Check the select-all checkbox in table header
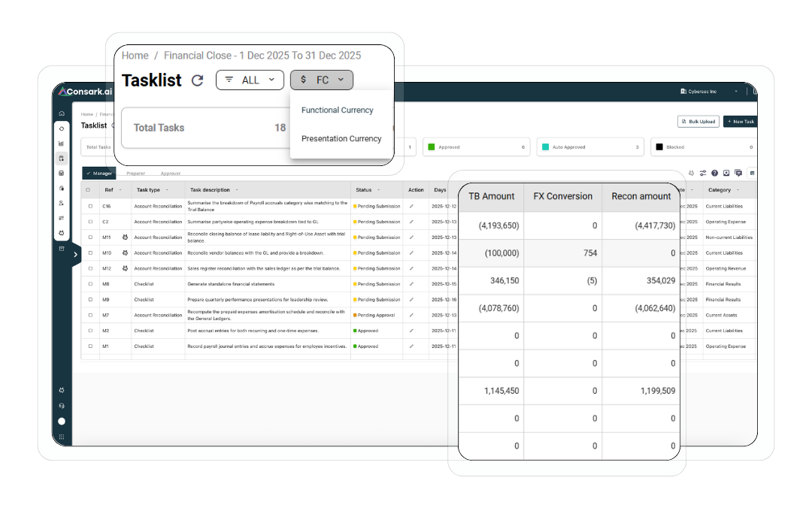The height and width of the screenshot is (526, 812). [88, 190]
